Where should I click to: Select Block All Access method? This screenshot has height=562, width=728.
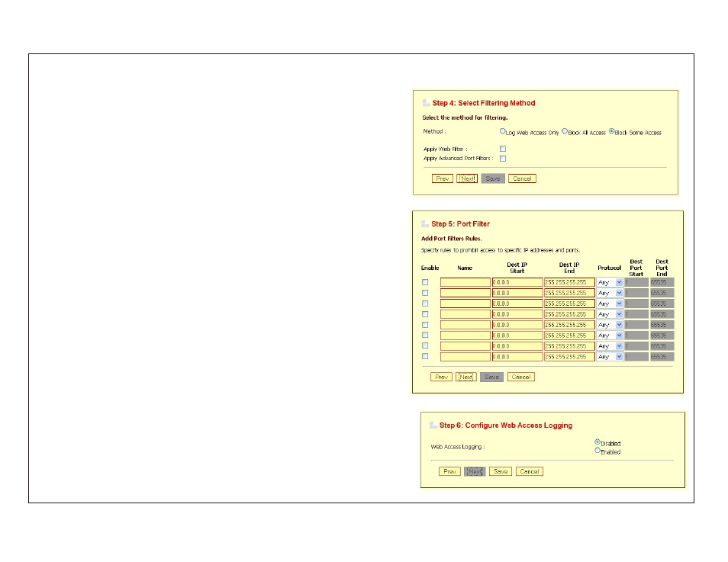[565, 131]
